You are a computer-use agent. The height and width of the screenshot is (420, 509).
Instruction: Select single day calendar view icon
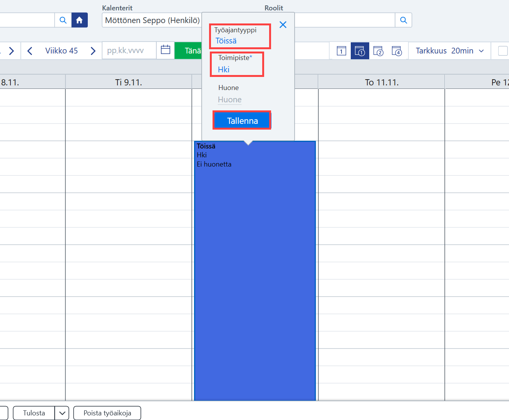click(342, 51)
